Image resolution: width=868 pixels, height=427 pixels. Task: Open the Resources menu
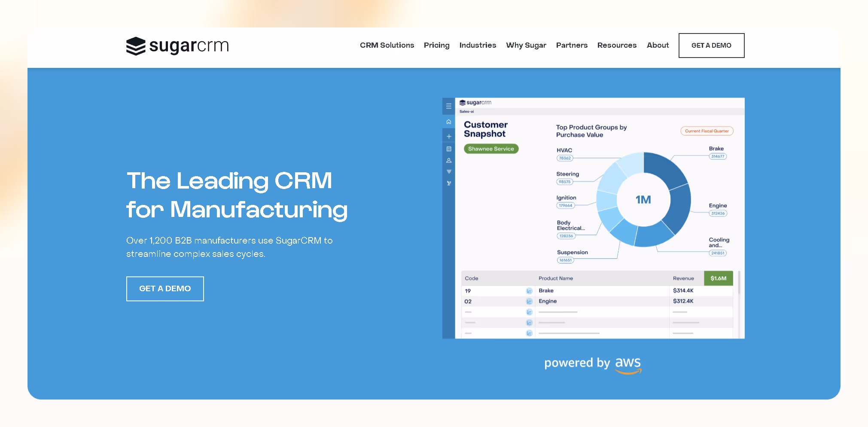pos(617,45)
